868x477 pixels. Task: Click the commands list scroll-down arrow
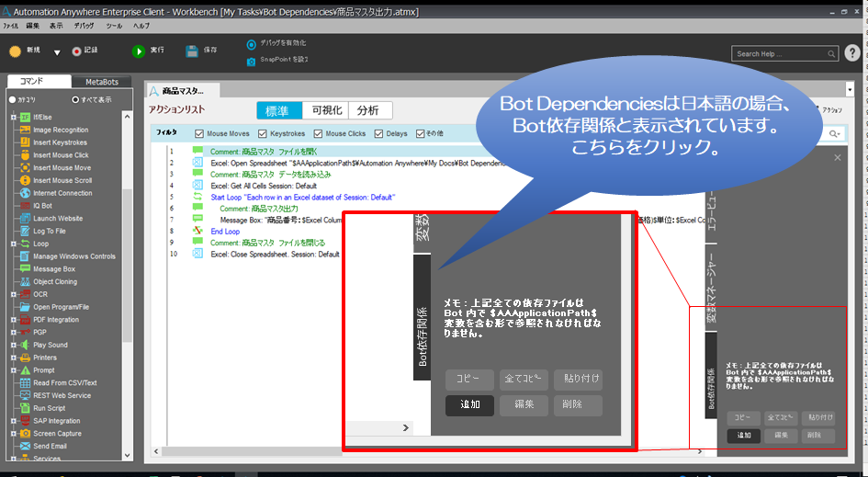coord(128,455)
